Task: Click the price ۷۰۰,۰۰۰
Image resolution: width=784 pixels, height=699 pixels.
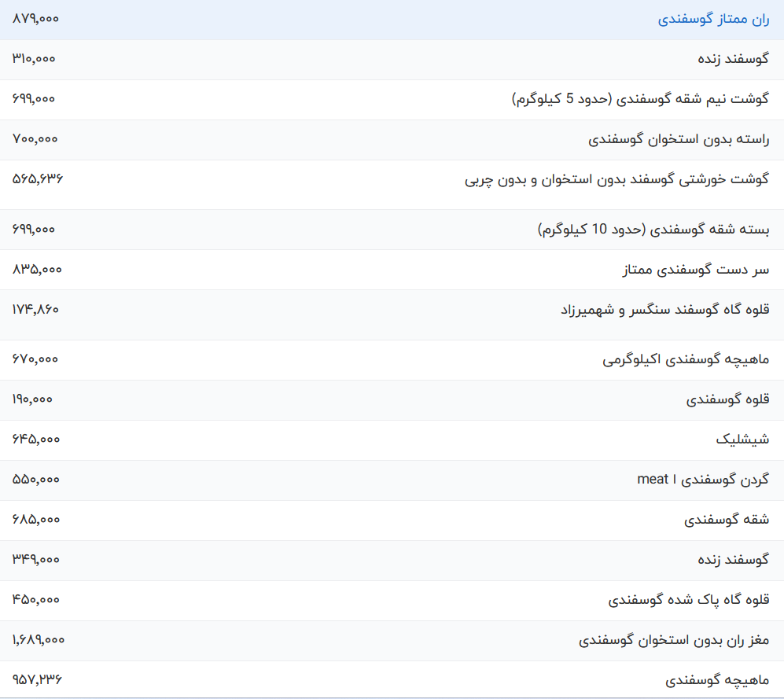Action: pos(35,139)
